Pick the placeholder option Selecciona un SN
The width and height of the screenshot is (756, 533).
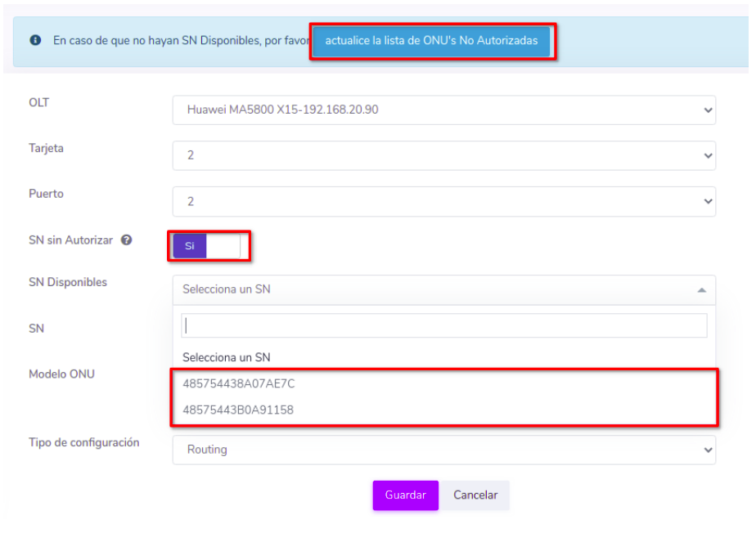click(x=227, y=357)
